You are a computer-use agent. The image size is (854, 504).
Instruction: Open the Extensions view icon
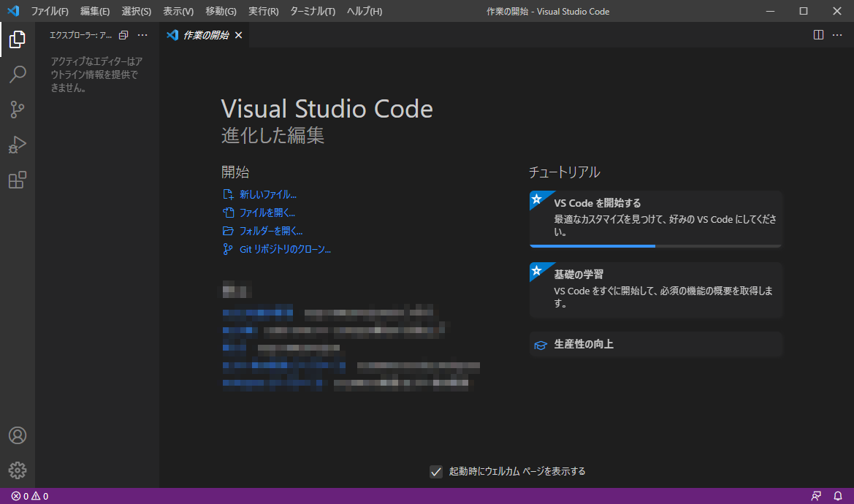tap(18, 180)
